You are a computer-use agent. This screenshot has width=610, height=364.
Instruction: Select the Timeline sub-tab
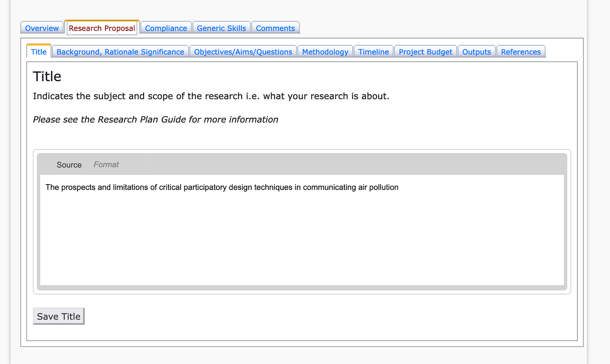pyautogui.click(x=373, y=51)
